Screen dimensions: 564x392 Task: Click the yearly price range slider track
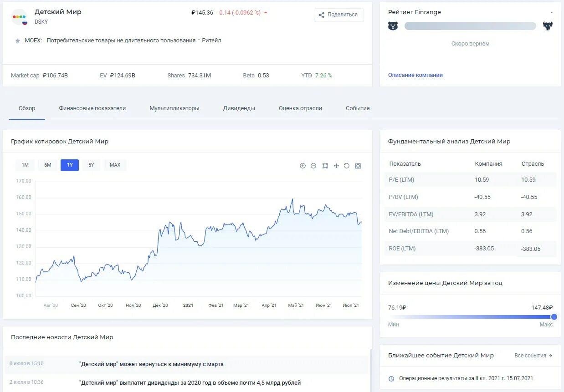(x=470, y=317)
